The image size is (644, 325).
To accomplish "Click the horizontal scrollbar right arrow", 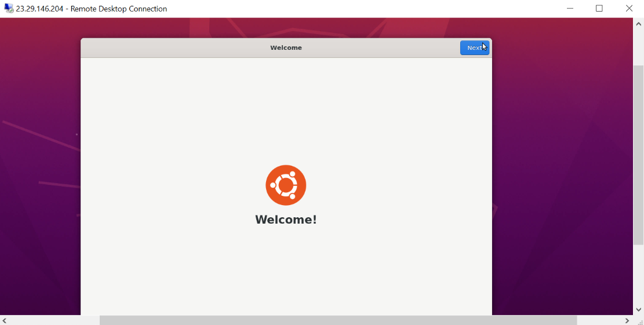I will point(627,320).
